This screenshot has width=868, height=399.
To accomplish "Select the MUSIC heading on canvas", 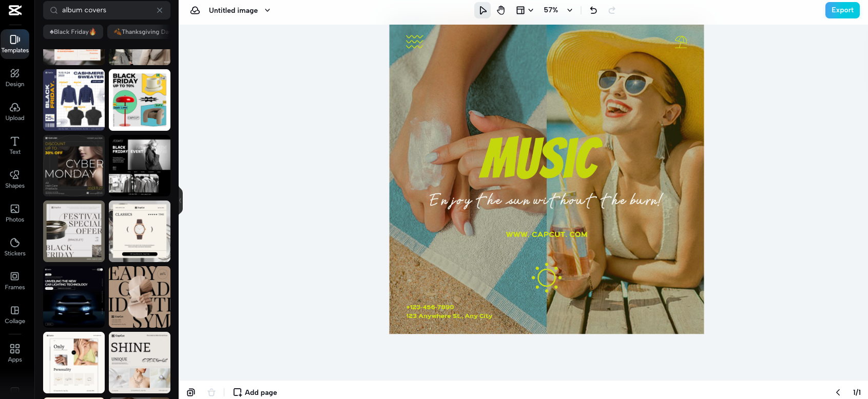I will pos(540,158).
